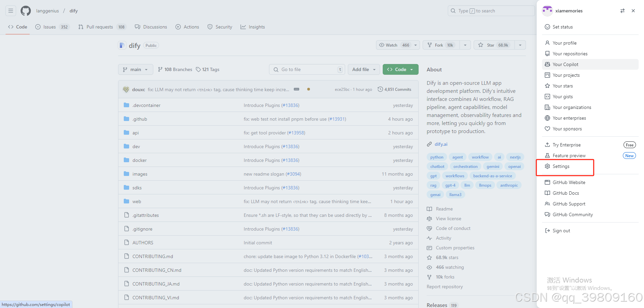This screenshot has width=644, height=308.
Task: Open GitHub Website link
Action: pos(590,182)
